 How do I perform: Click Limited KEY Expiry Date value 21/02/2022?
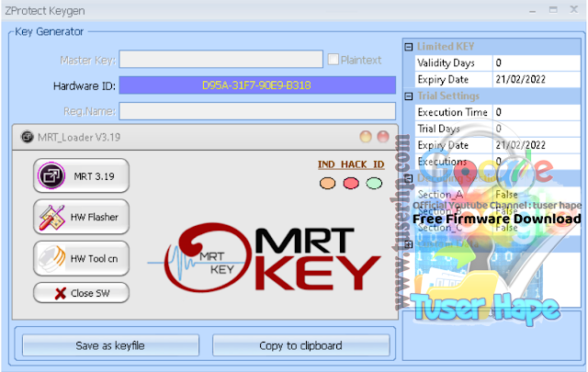(x=537, y=80)
